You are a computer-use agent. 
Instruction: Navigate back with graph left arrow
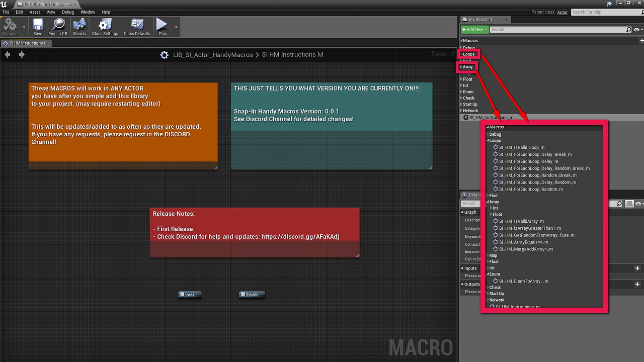coord(8,55)
